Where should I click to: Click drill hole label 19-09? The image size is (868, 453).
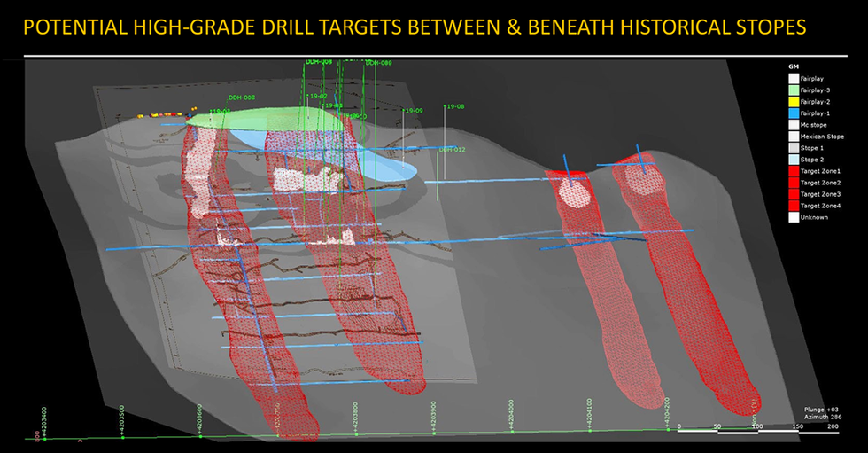(x=414, y=111)
